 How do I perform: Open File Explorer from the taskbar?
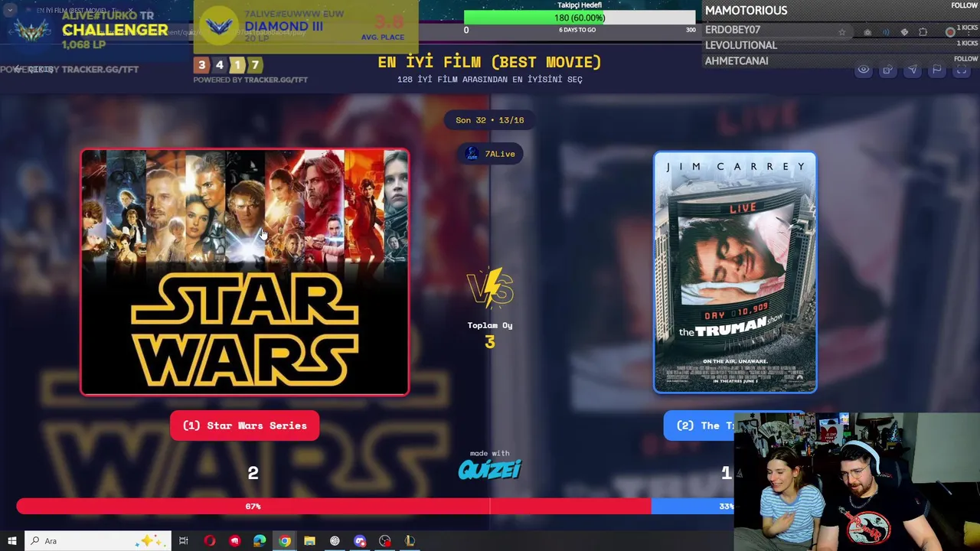[309, 541]
